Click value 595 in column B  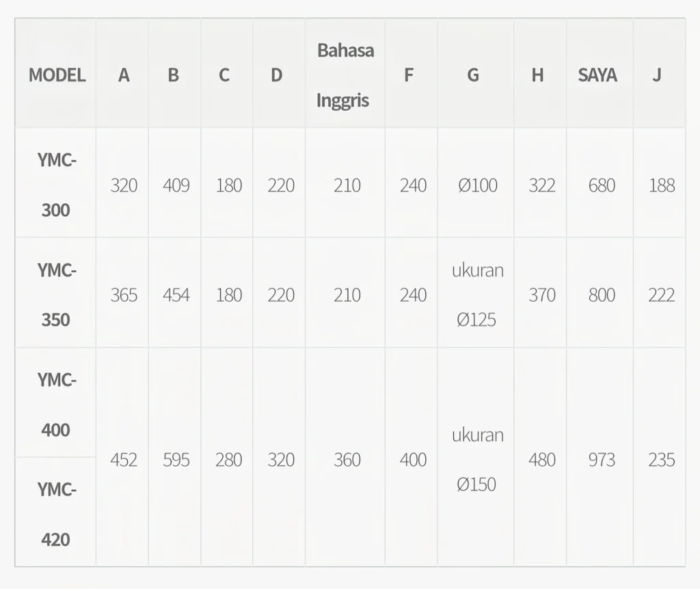(176, 460)
